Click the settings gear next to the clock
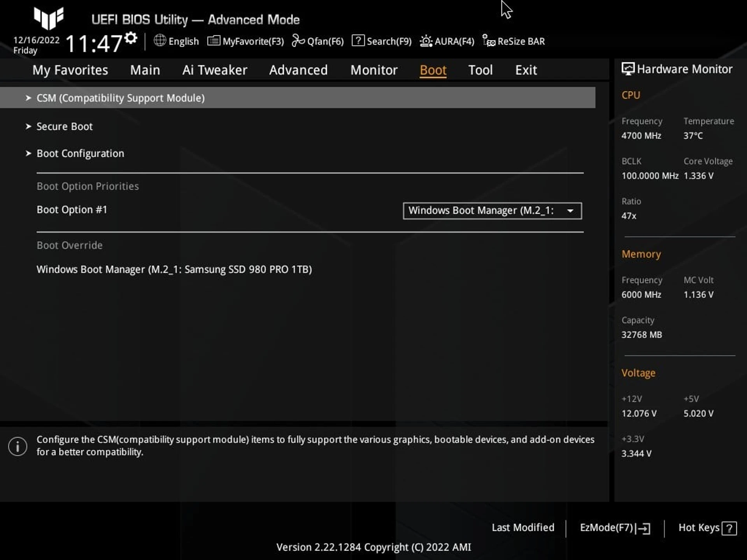The height and width of the screenshot is (560, 747). [x=131, y=38]
